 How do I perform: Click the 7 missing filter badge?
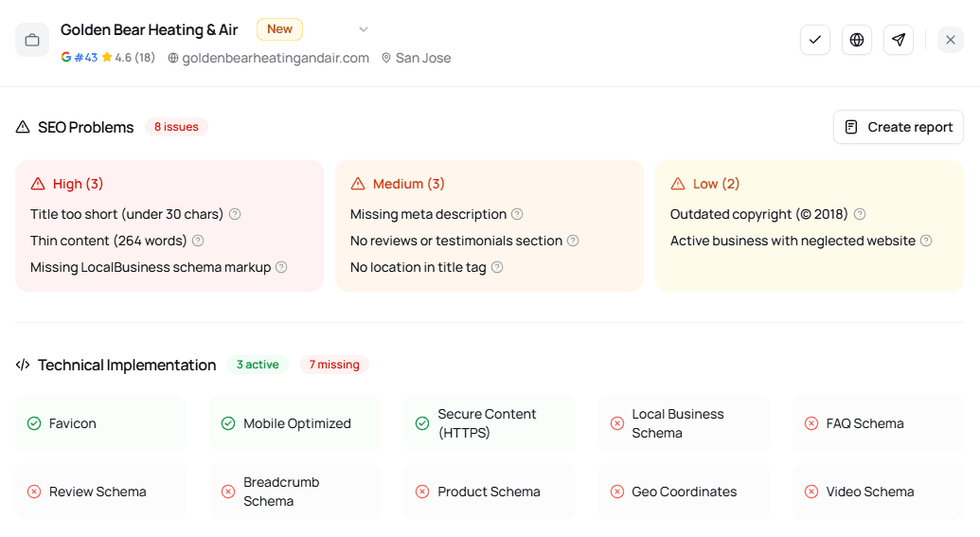(334, 365)
